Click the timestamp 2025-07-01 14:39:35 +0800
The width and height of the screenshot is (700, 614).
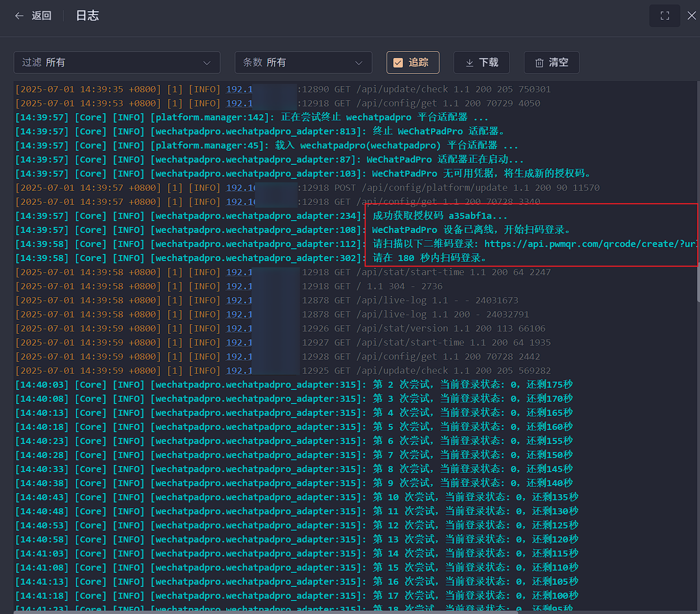pos(88,89)
